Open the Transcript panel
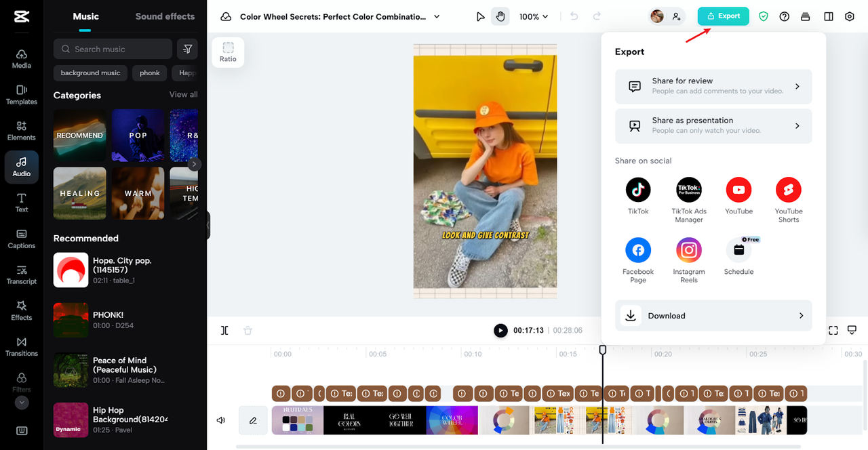 pyautogui.click(x=22, y=274)
